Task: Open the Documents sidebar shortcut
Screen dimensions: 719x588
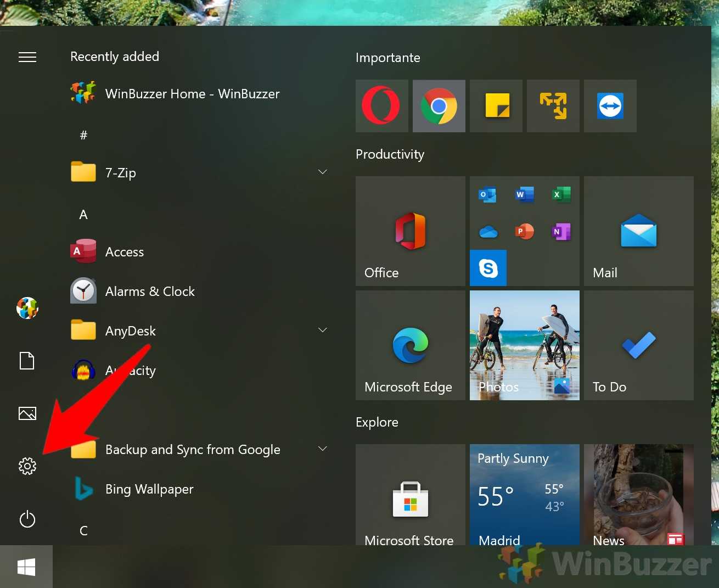Action: tap(27, 361)
